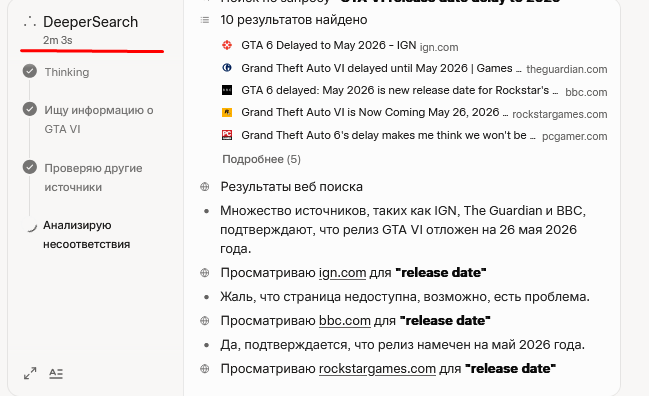Follow the underlined ign.com link
Screen dimensions: 649x396
pos(342,273)
